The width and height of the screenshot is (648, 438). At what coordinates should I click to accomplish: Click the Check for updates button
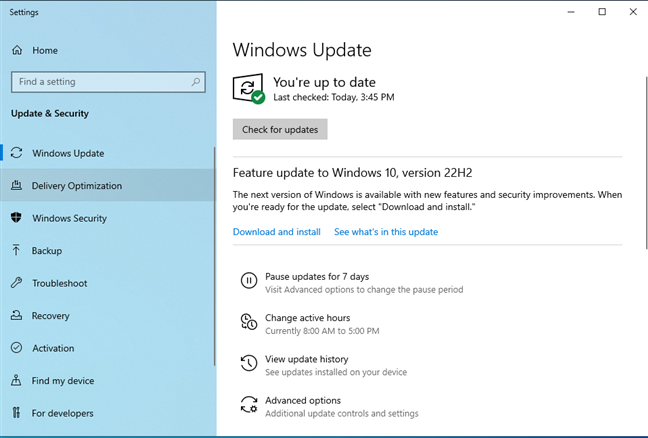coord(280,129)
